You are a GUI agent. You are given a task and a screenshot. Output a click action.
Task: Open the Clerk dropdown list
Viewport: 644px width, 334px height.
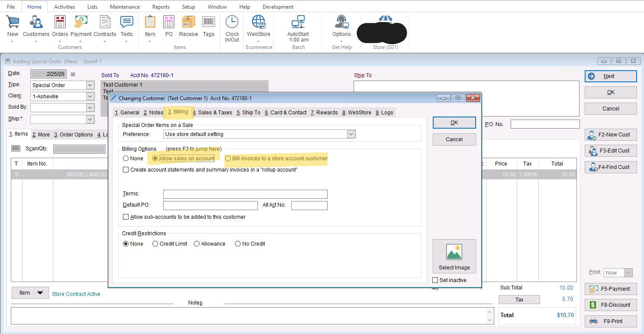tap(90, 97)
